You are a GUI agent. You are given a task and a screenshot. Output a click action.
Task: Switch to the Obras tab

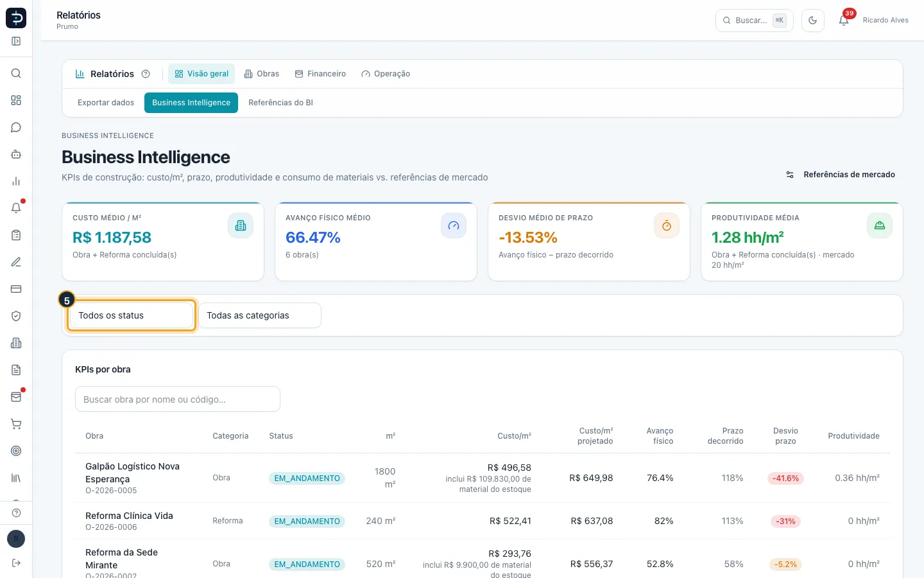pos(262,74)
